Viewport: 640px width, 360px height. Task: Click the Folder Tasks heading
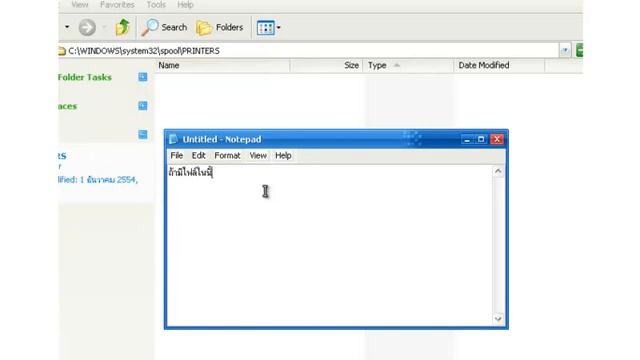pyautogui.click(x=84, y=77)
